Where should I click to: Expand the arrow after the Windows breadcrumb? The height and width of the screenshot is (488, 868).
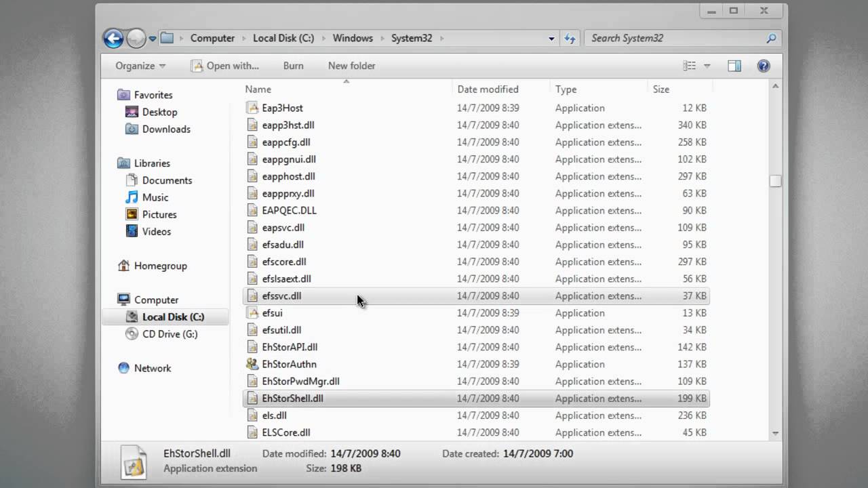coord(382,39)
